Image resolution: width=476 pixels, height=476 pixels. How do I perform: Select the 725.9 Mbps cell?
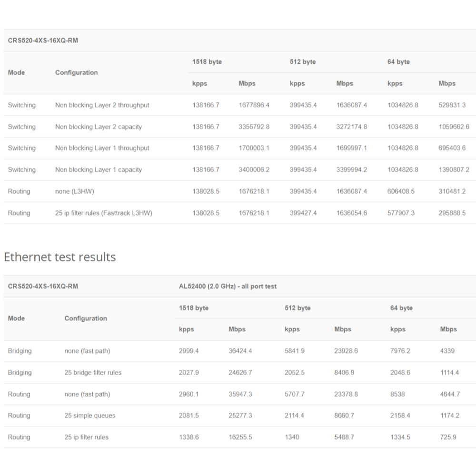point(448,437)
